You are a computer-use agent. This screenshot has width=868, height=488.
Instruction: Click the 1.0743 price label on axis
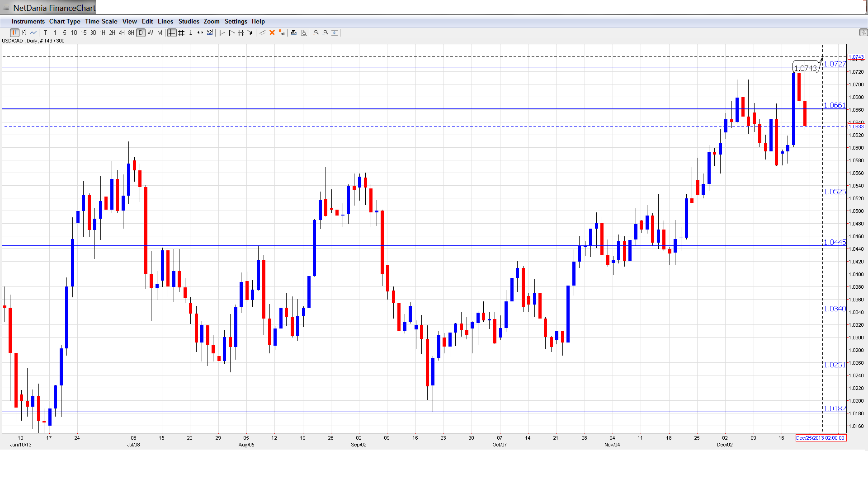point(856,57)
